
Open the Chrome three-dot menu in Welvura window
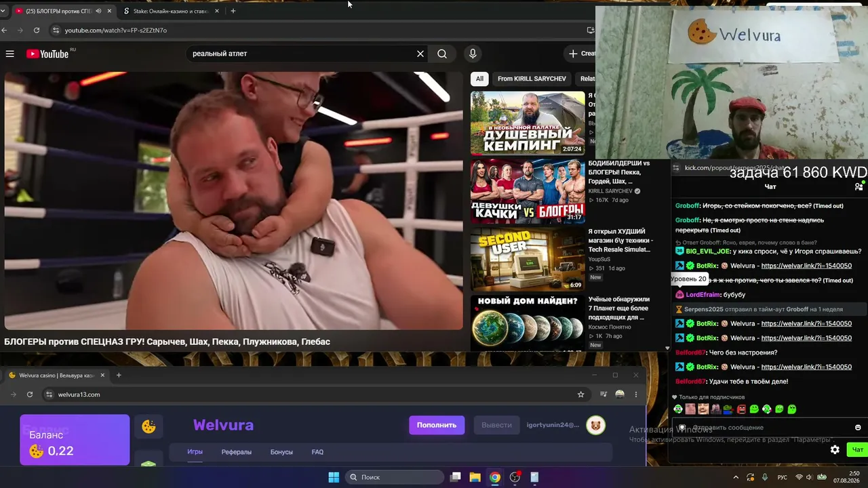636,394
